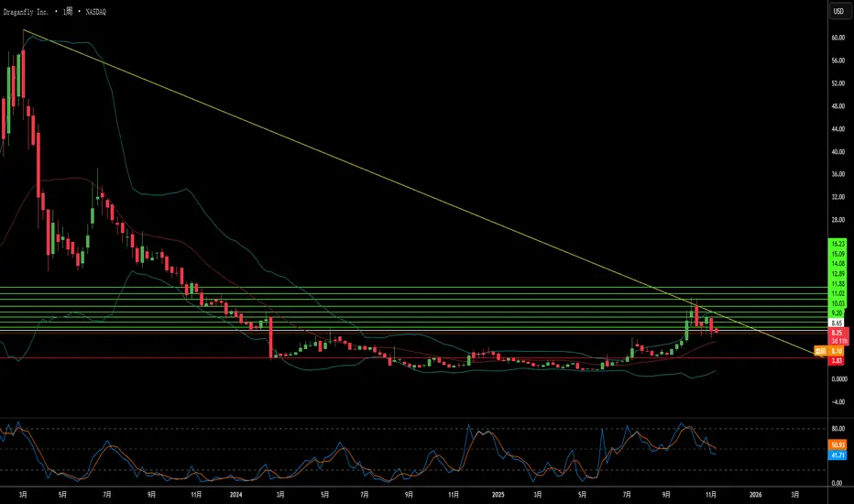
Task: Click the 40.00 mark on price scale
Action: [838, 152]
